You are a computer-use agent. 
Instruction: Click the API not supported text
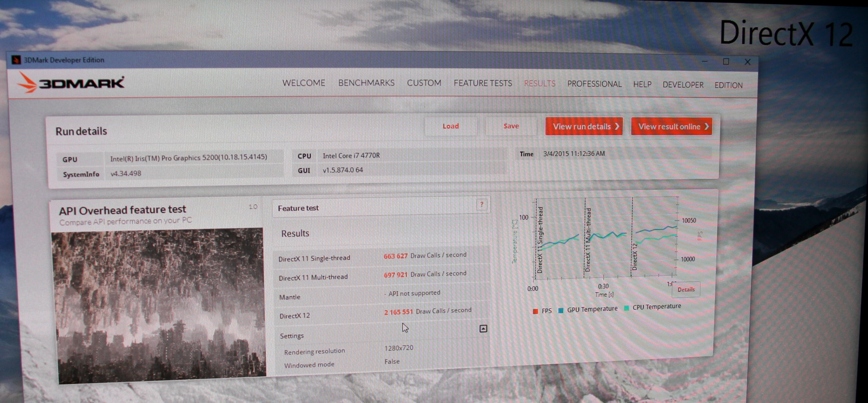[x=414, y=293]
